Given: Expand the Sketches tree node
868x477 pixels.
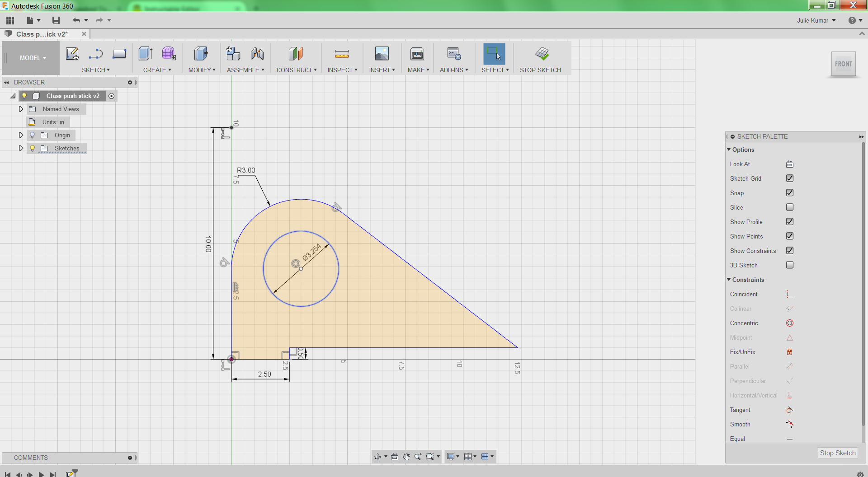Looking at the screenshot, I should pyautogui.click(x=21, y=148).
